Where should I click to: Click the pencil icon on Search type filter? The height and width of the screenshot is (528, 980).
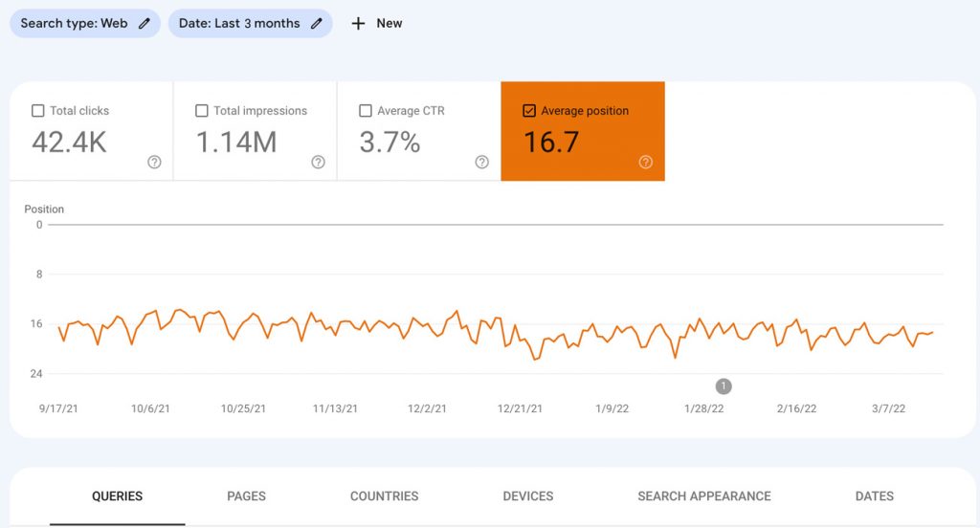(145, 24)
